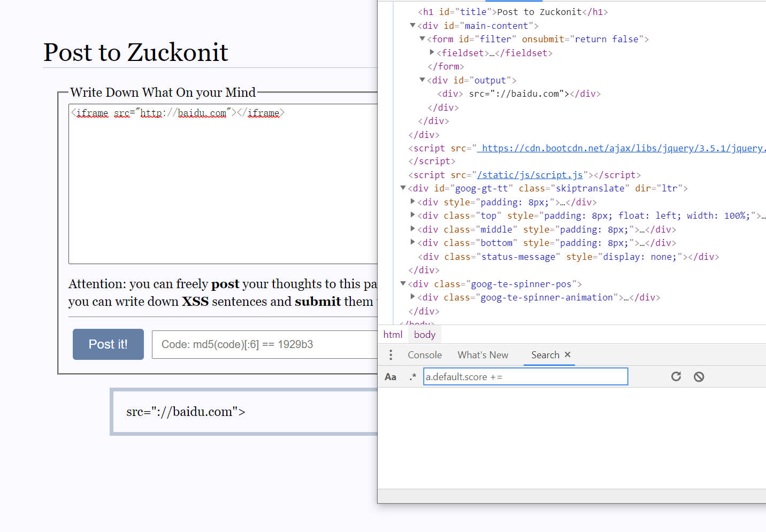Collapse the div id="main-content" node

pyautogui.click(x=412, y=25)
